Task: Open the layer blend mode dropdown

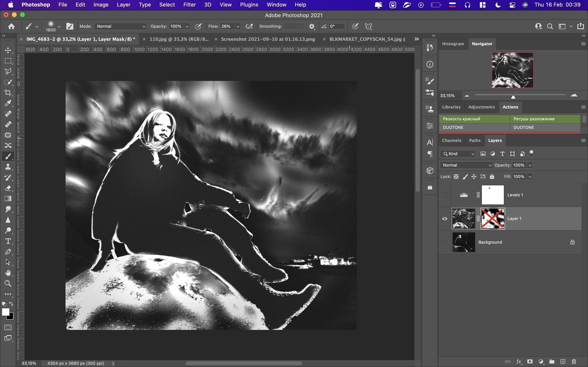Action: point(466,165)
